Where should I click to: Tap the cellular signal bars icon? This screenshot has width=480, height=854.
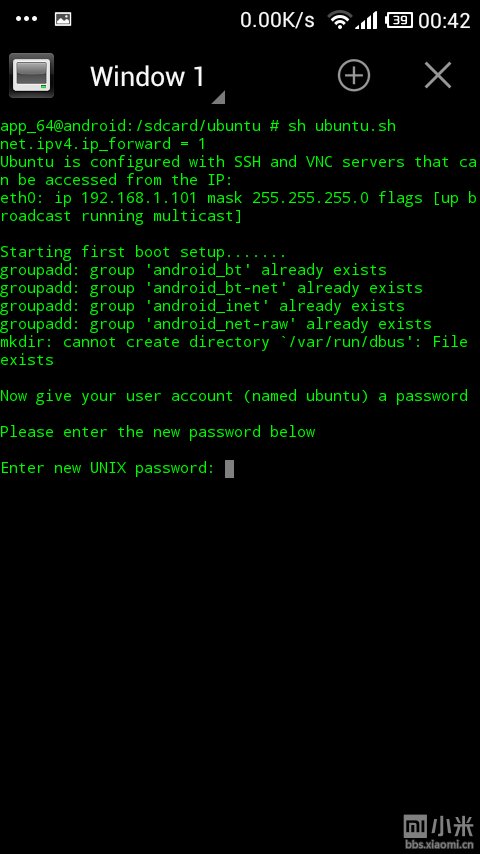pyautogui.click(x=366, y=21)
